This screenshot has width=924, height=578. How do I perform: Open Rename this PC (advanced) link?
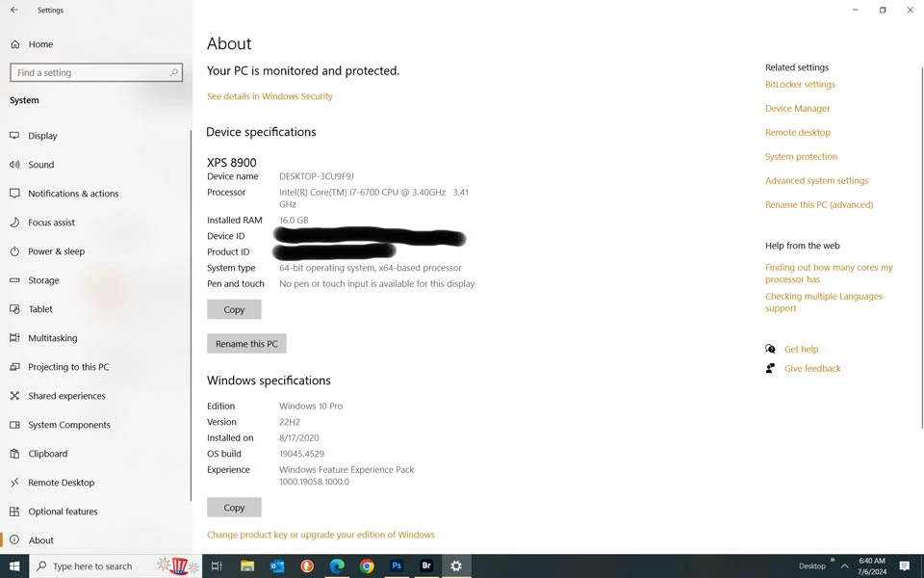click(819, 204)
